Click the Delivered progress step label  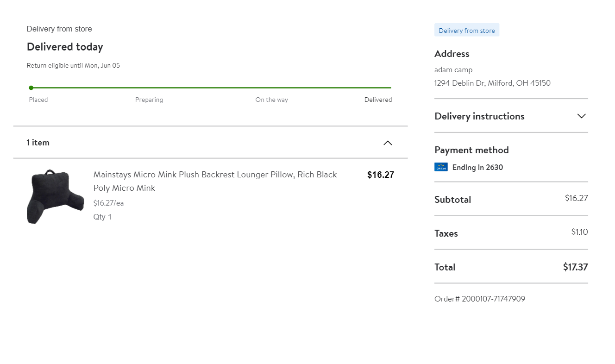tap(378, 100)
